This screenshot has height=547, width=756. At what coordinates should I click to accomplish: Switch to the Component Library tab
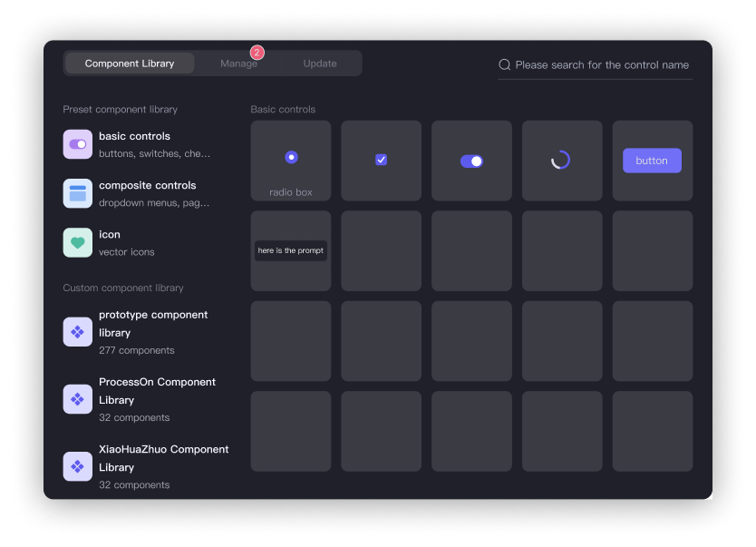tap(130, 63)
